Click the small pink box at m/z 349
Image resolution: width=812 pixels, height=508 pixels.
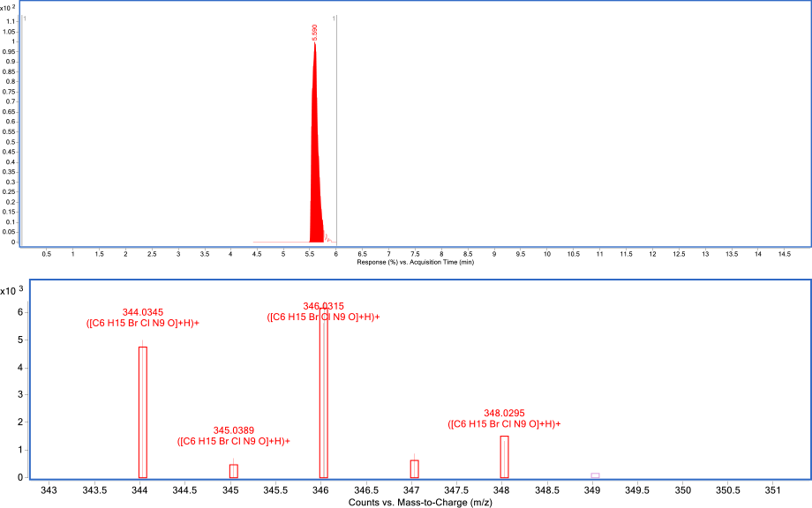click(x=595, y=475)
